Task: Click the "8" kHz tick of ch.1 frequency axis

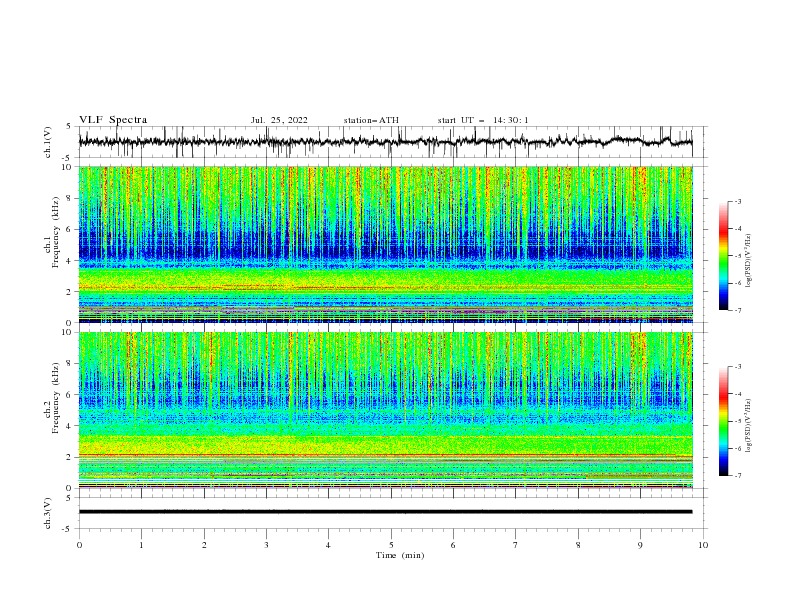Action: pos(70,198)
